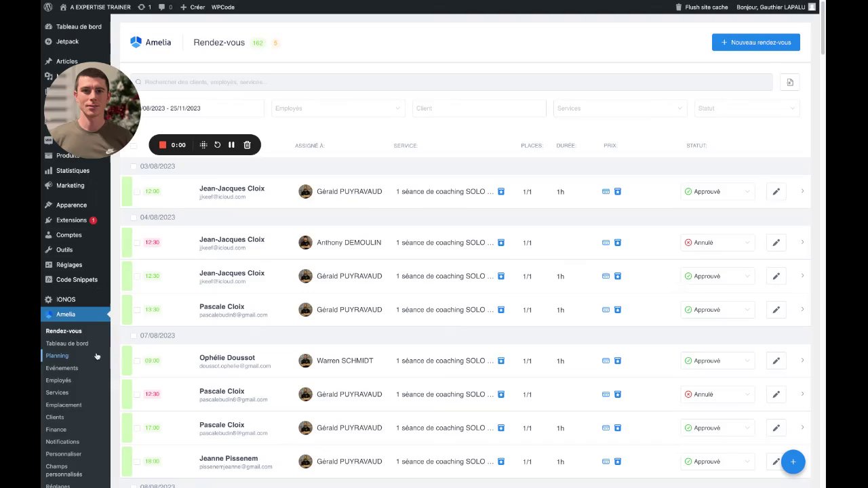
Task: Open Planning in Amelia submenu
Action: coord(57,356)
